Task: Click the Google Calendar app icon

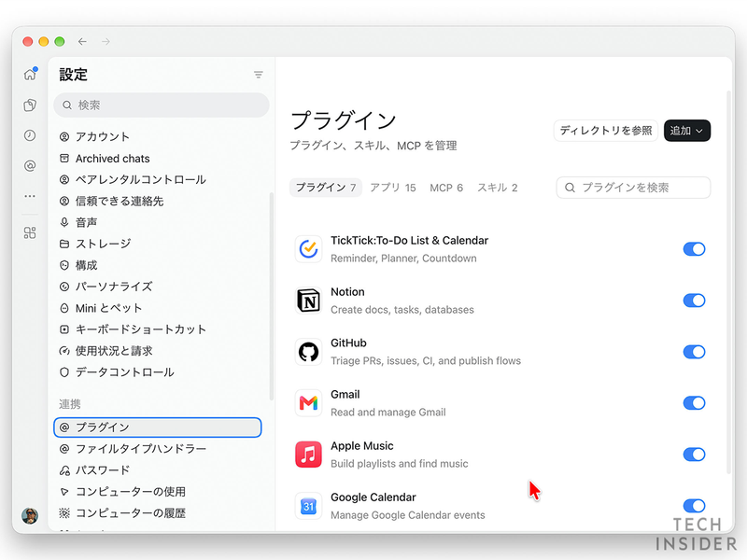Action: point(308,506)
